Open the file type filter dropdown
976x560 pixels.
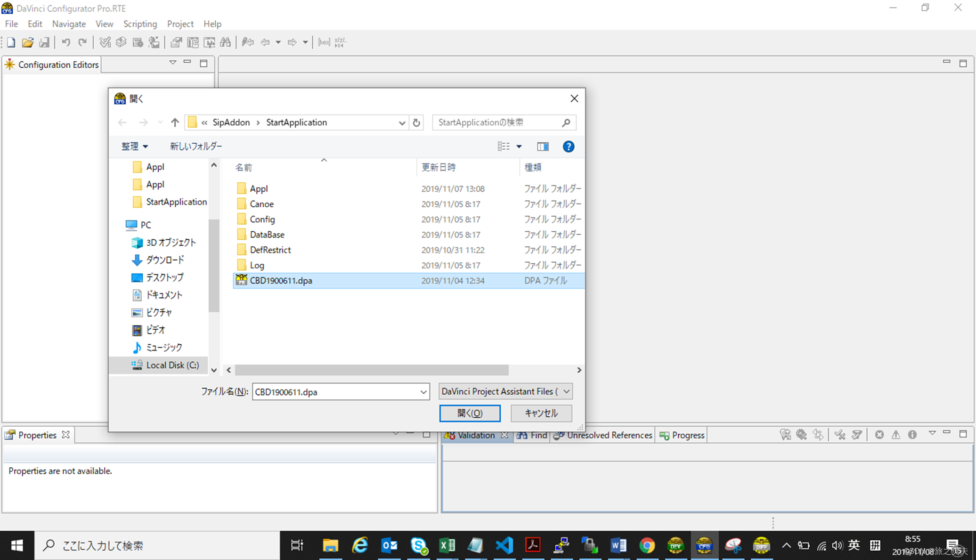pos(566,391)
